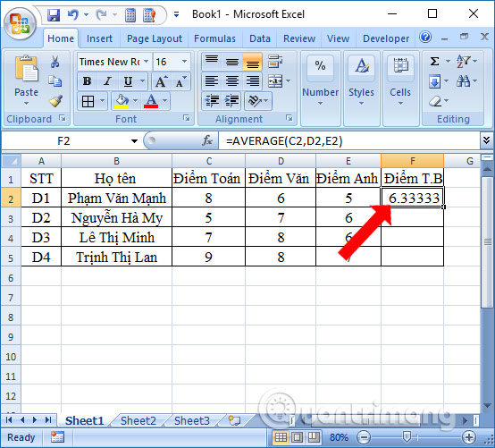Switch to Sheet2 worksheet
495x448 pixels.
tap(138, 420)
